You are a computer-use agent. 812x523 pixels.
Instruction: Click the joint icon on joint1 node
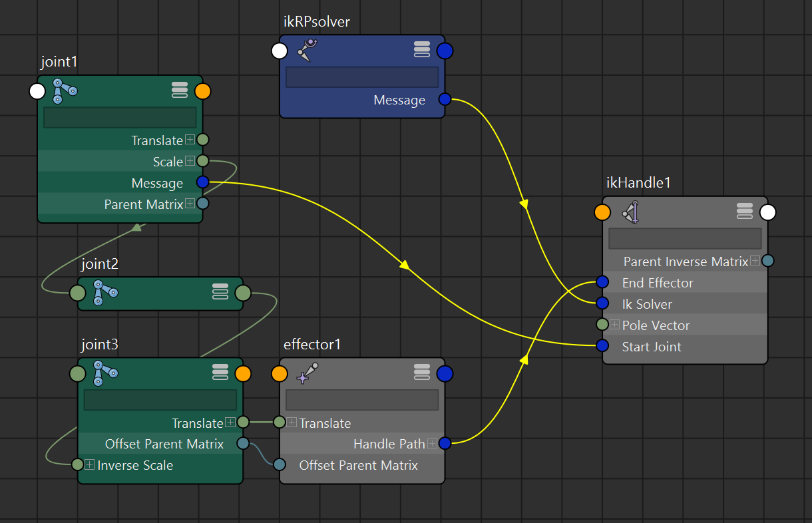tap(65, 90)
